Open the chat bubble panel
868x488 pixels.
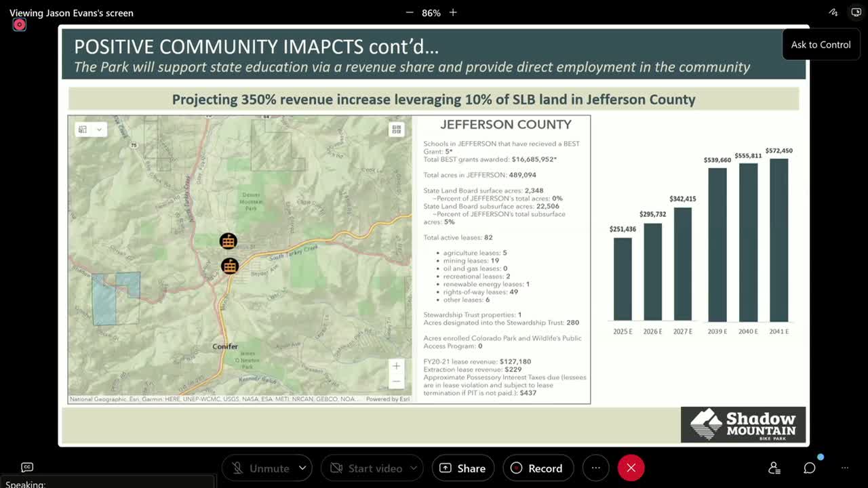point(810,468)
